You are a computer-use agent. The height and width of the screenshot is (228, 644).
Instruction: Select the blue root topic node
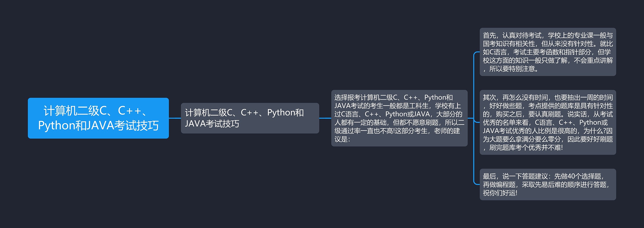coord(98,118)
